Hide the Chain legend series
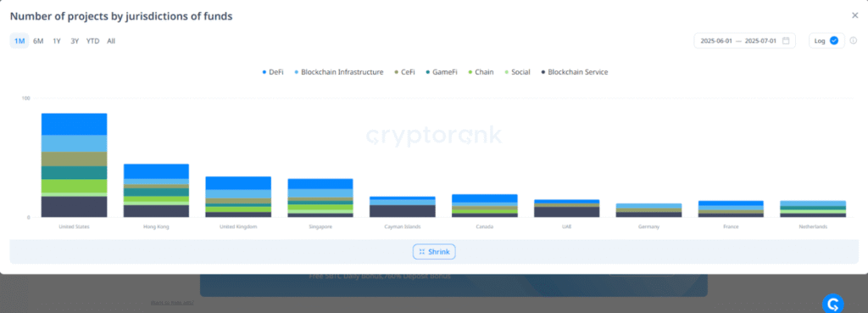Viewport: 868px width, 313px height. point(481,72)
